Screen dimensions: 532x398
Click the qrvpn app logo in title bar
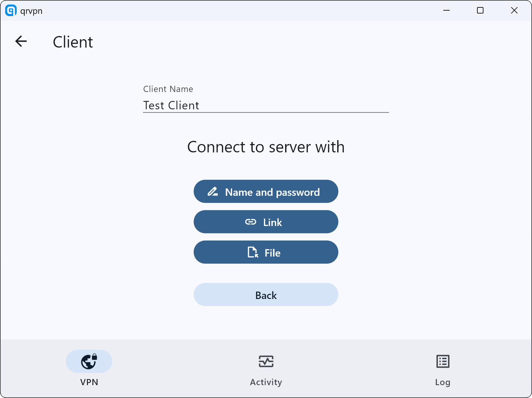[x=11, y=11]
